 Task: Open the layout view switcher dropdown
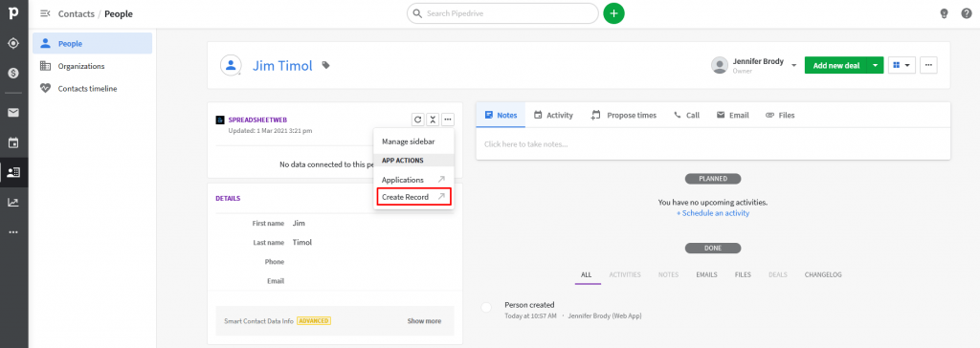(902, 65)
